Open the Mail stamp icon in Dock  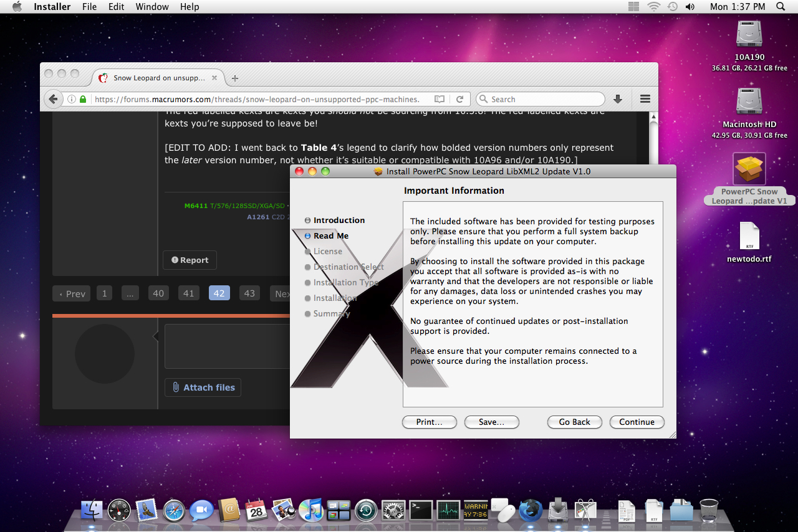point(147,510)
